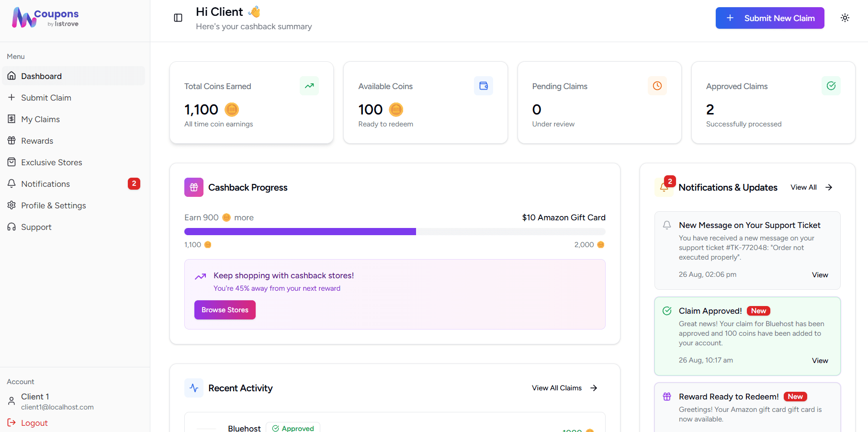Click the Browse Stores button
Screen dimensions: 868x432
(x=225, y=310)
